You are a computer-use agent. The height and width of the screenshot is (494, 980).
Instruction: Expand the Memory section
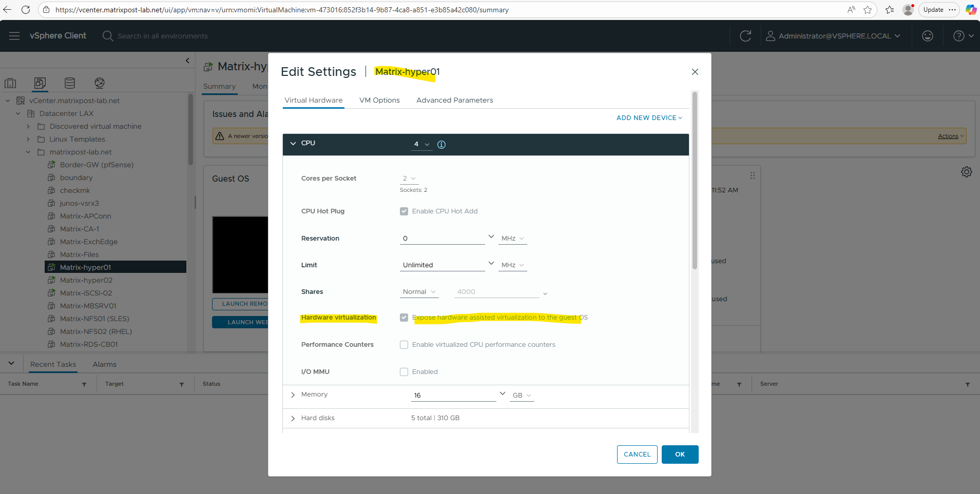pos(293,395)
